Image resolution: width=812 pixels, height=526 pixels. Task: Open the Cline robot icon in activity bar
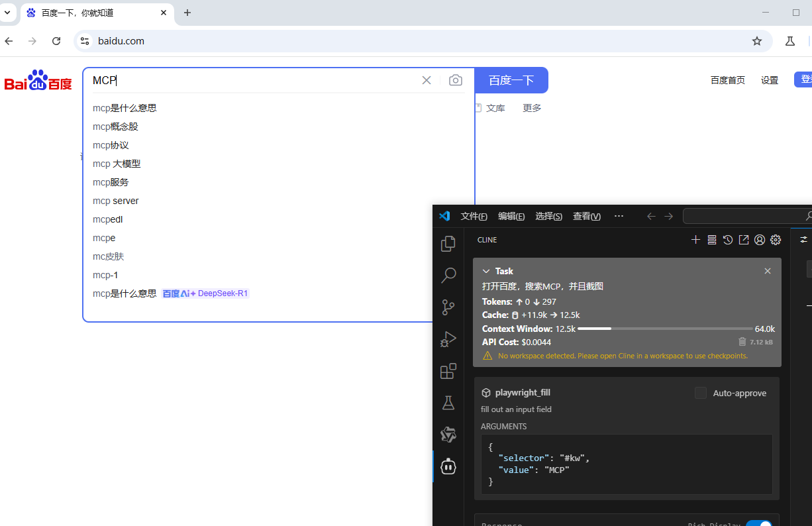(448, 466)
